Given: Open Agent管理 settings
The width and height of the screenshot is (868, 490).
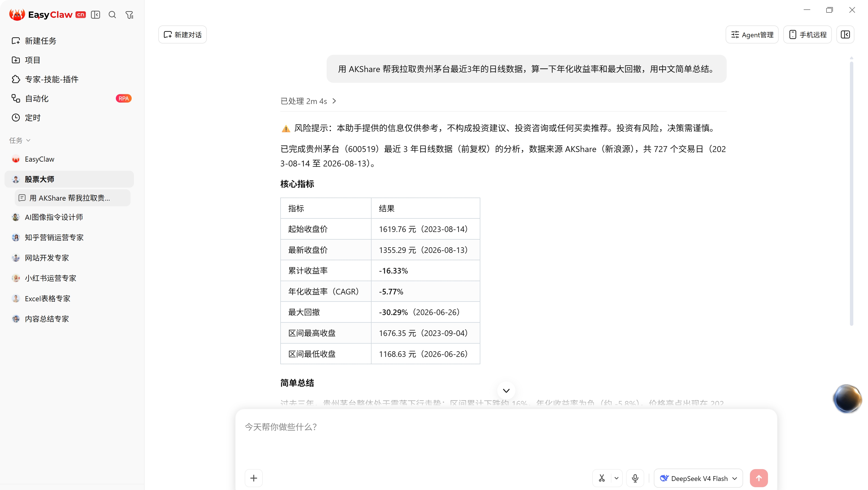Looking at the screenshot, I should coord(752,35).
